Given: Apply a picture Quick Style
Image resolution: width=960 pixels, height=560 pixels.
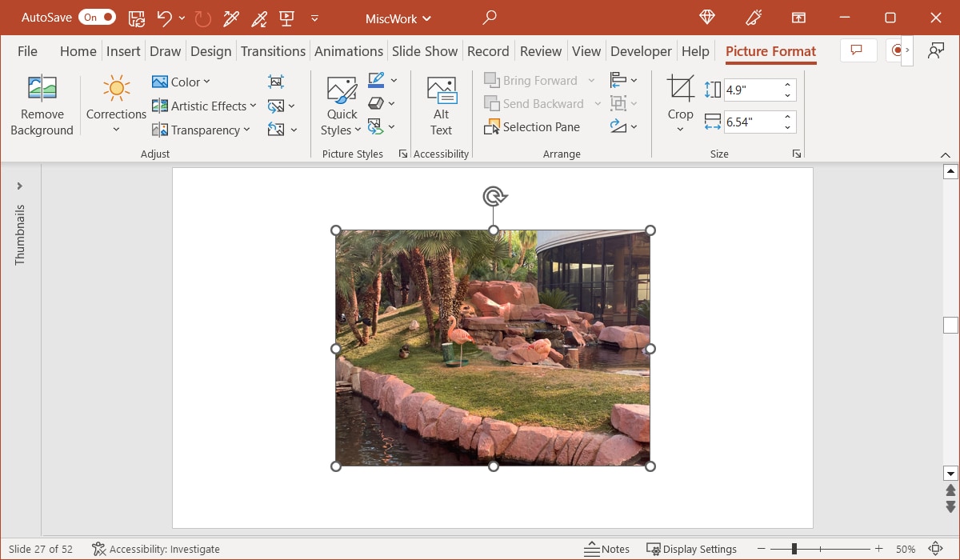Looking at the screenshot, I should coord(341,102).
